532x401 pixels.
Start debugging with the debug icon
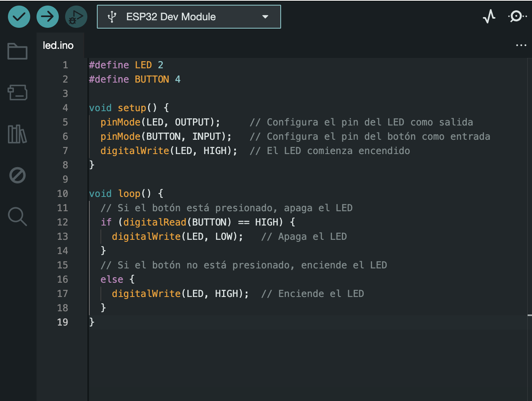[76, 17]
